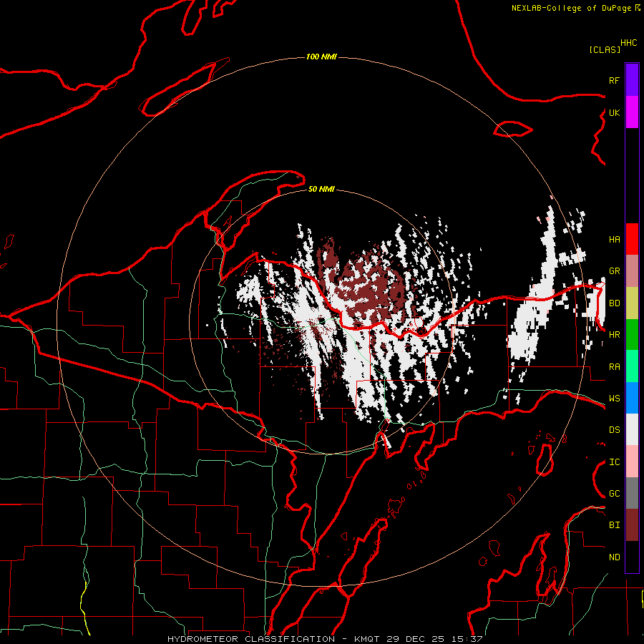644x644 pixels.
Task: Click the ND legend label
Action: pos(614,557)
